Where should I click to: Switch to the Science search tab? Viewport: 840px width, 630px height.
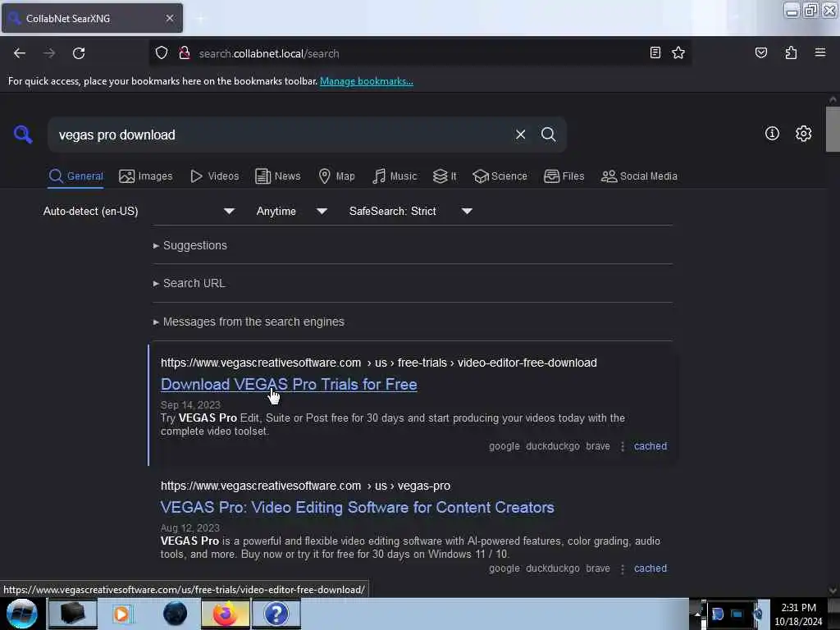(x=500, y=176)
